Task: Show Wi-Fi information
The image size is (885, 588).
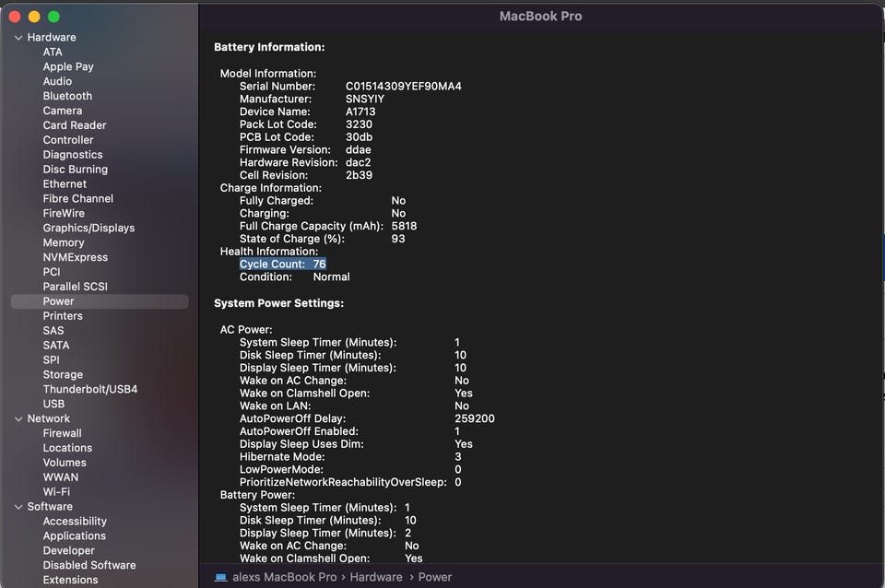Action: (56, 492)
